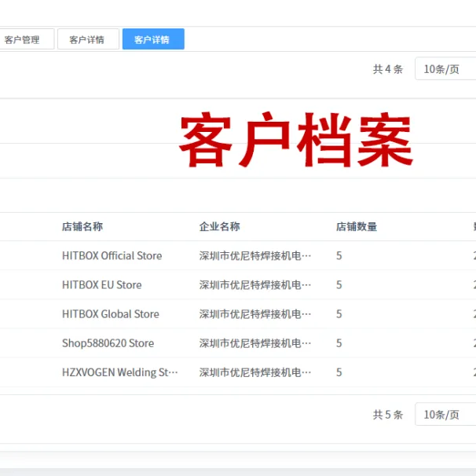Click company name in Shop5880620 Store row
The image size is (476, 476).
pos(255,343)
